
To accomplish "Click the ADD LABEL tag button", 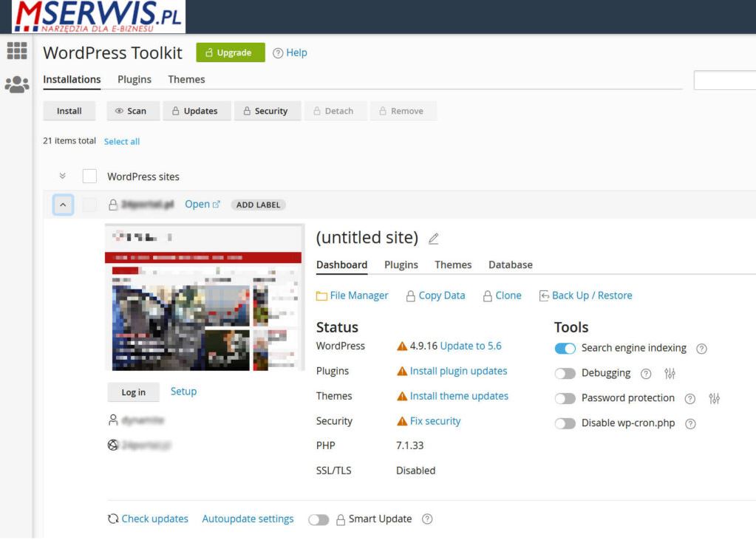I will point(259,205).
